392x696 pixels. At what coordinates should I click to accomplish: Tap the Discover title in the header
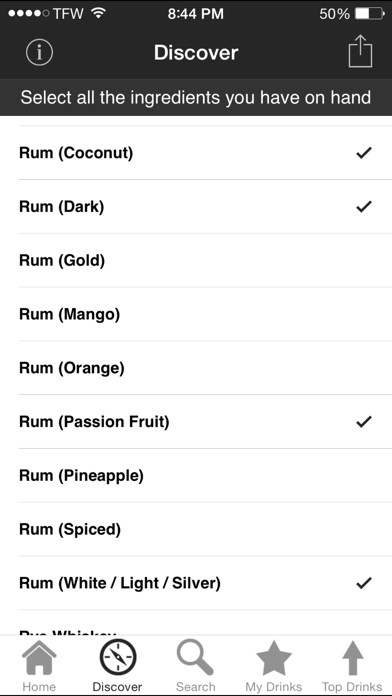coord(196,52)
